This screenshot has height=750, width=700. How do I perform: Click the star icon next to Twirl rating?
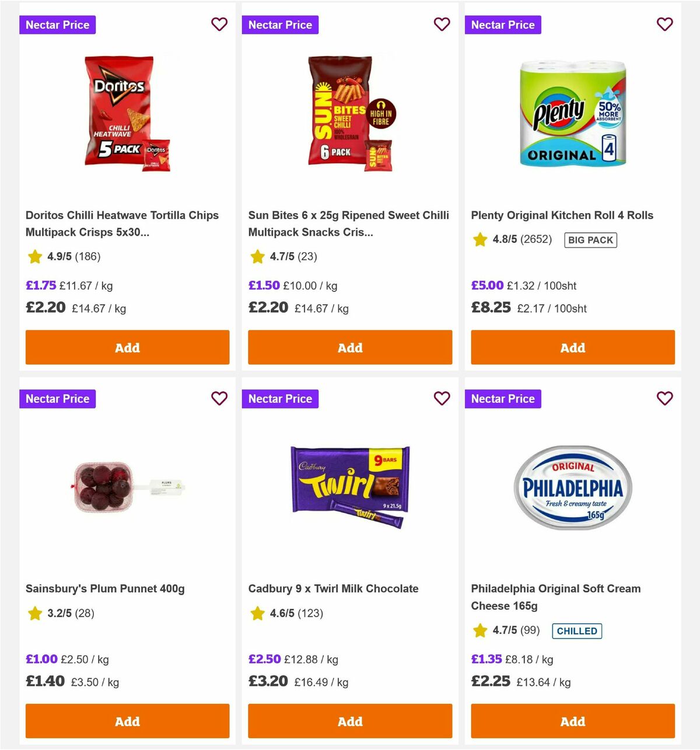(257, 613)
